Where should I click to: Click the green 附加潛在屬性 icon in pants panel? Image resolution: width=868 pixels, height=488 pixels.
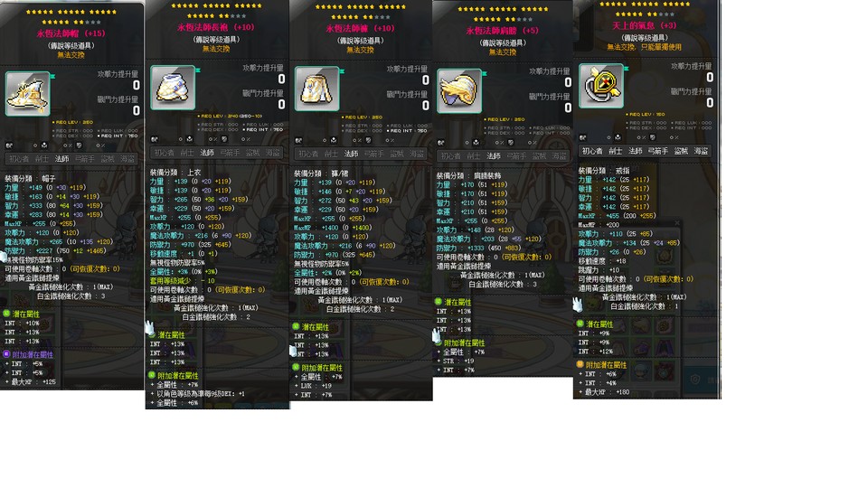pos(296,368)
